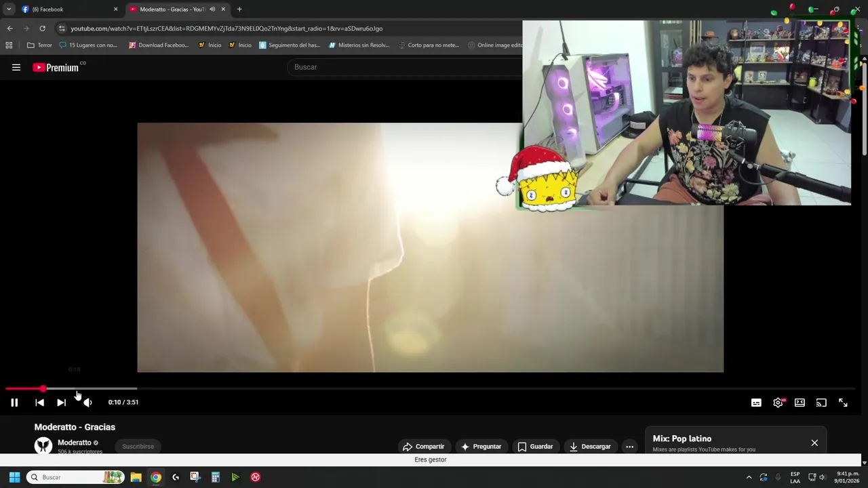
Task: Open a new browser tab
Action: (239, 9)
